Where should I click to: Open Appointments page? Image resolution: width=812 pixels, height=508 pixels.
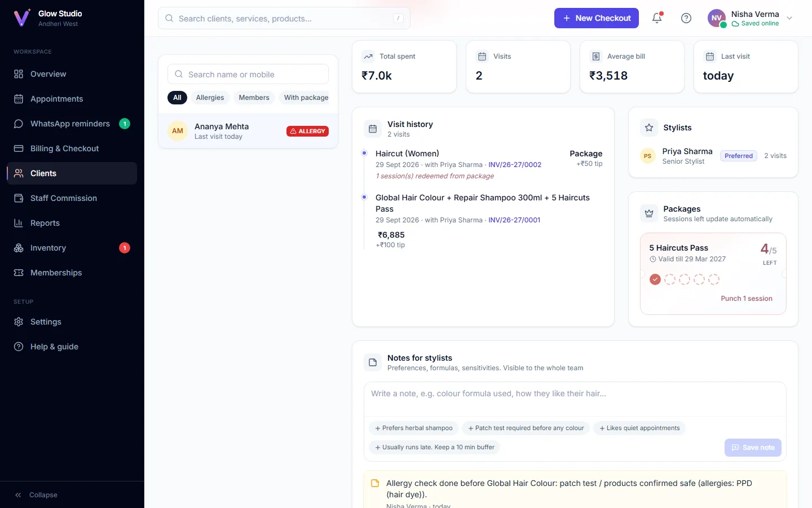[x=72, y=99]
